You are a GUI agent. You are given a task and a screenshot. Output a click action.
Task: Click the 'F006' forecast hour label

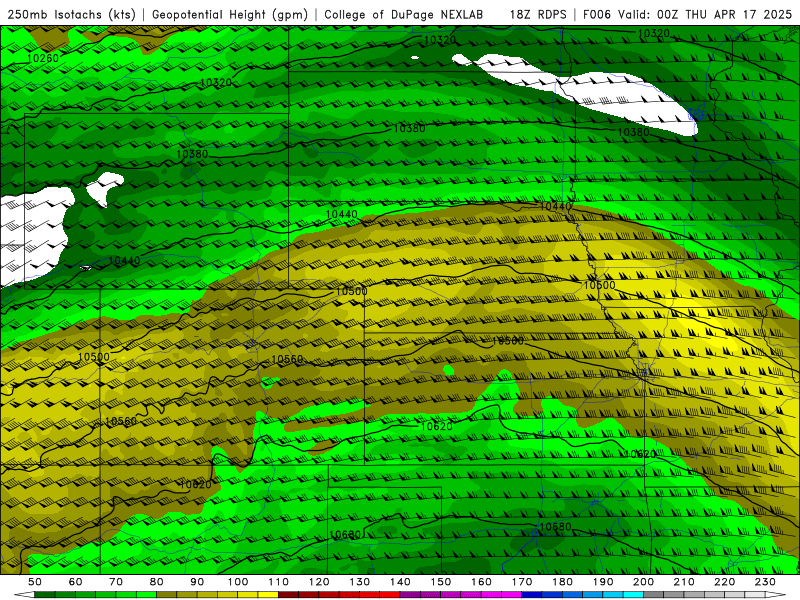tap(596, 14)
